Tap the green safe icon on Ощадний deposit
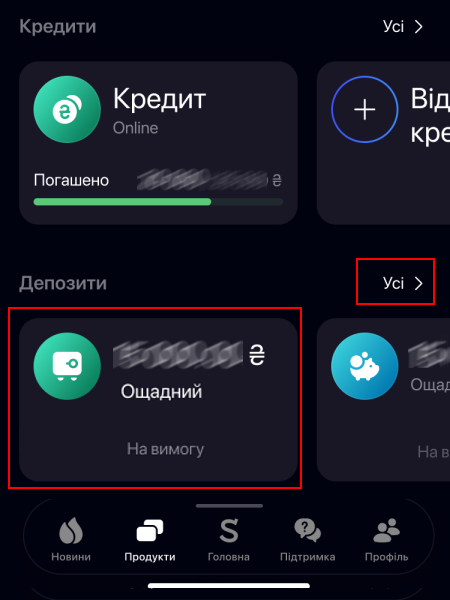This screenshot has width=450, height=600. coord(67,366)
